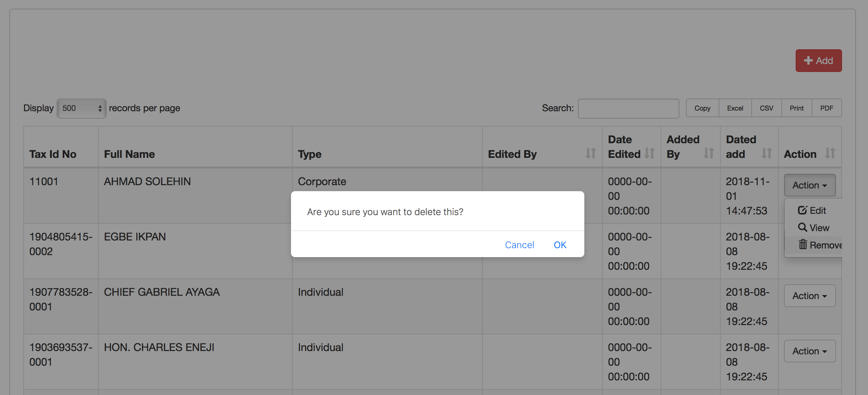Image resolution: width=868 pixels, height=395 pixels.
Task: Sort by Added By column arrows
Action: pos(709,154)
